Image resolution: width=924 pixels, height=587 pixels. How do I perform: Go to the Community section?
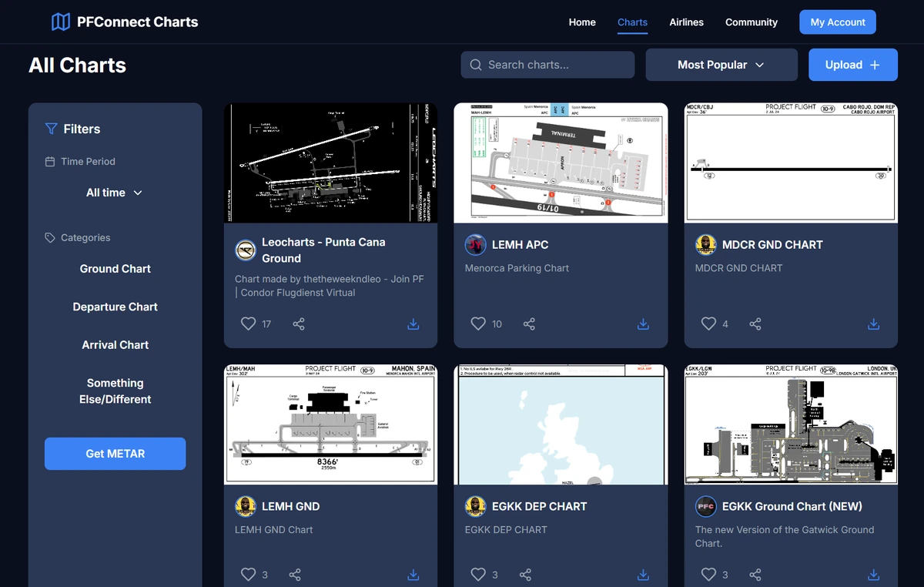pos(751,22)
